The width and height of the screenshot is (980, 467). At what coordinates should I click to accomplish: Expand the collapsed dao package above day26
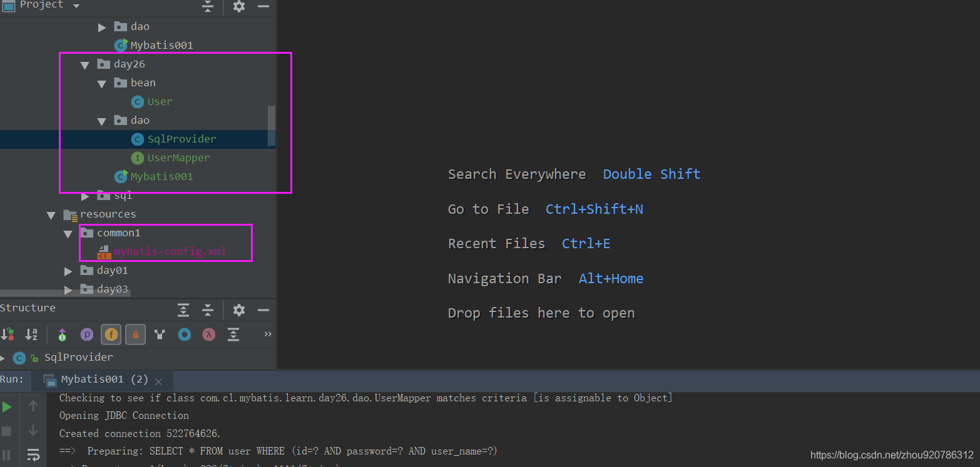click(x=102, y=27)
